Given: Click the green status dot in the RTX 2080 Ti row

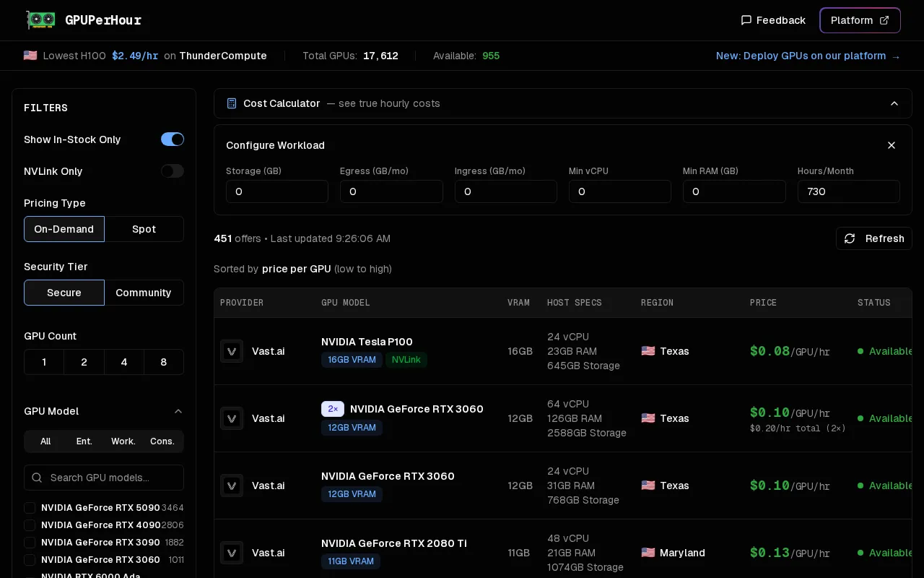Looking at the screenshot, I should pos(860,553).
